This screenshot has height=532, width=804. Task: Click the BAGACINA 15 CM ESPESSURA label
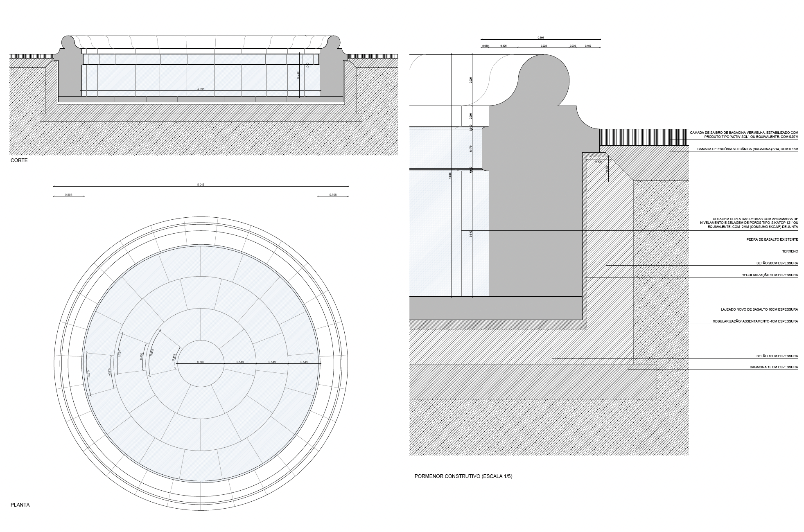(774, 367)
